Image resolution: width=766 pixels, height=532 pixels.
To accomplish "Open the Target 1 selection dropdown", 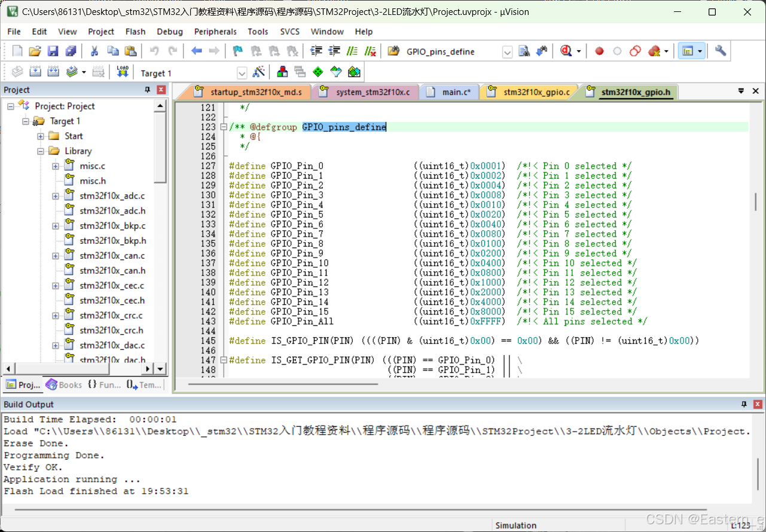I will [242, 72].
